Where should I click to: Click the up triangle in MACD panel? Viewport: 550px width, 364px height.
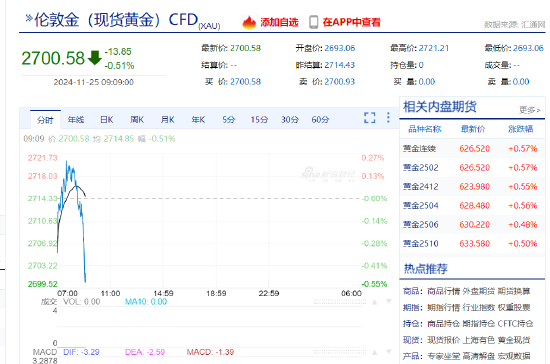[x=375, y=352]
